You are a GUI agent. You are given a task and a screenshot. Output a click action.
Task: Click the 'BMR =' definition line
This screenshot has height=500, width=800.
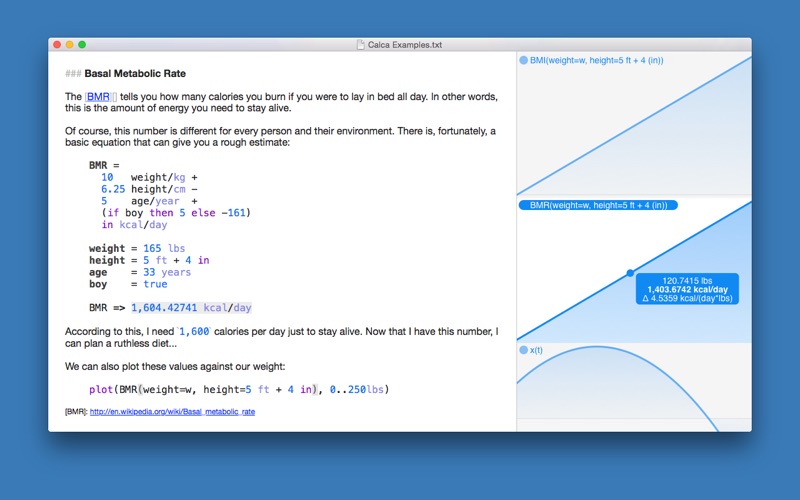click(x=104, y=165)
